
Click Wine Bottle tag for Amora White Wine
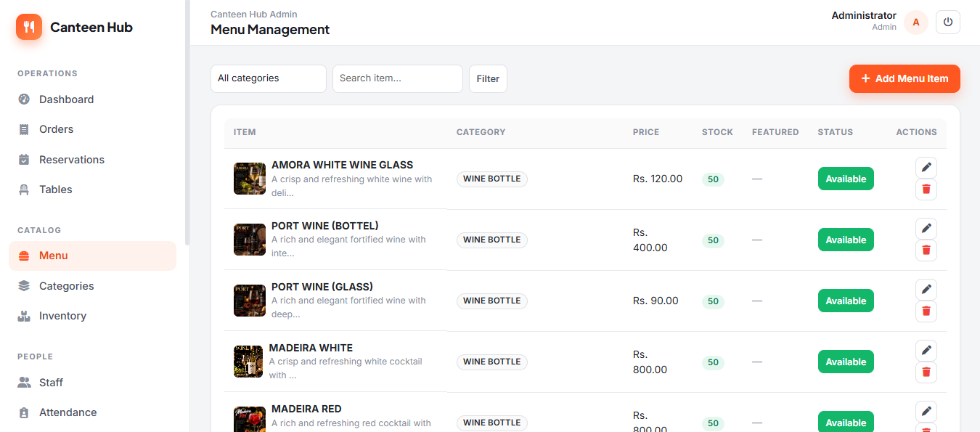(x=492, y=179)
